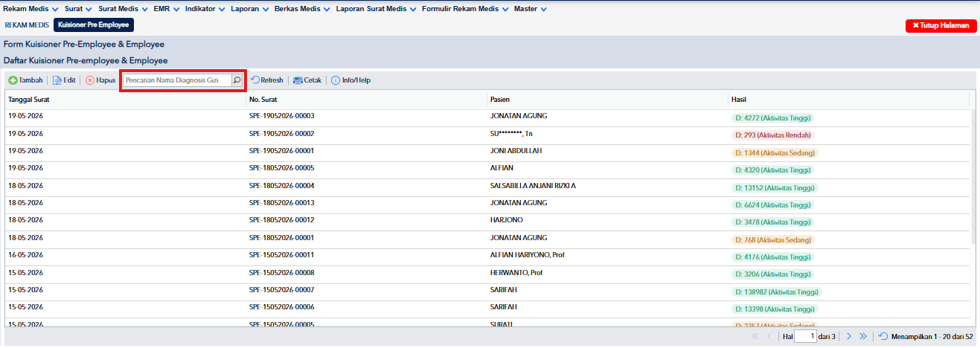The height and width of the screenshot is (348, 980).
Task: Click result D: 4320 (Aktivitas Tinggi)
Action: coord(772,170)
